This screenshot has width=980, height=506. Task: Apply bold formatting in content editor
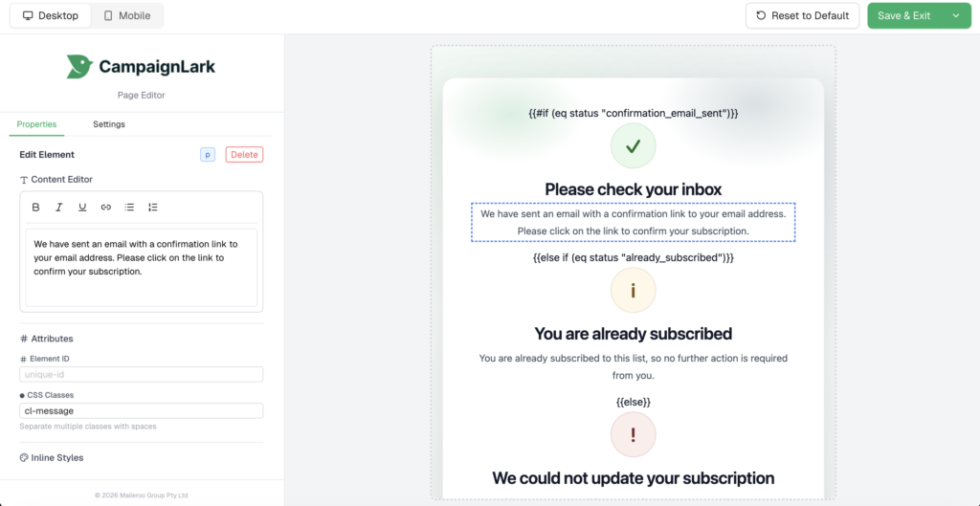(x=36, y=208)
